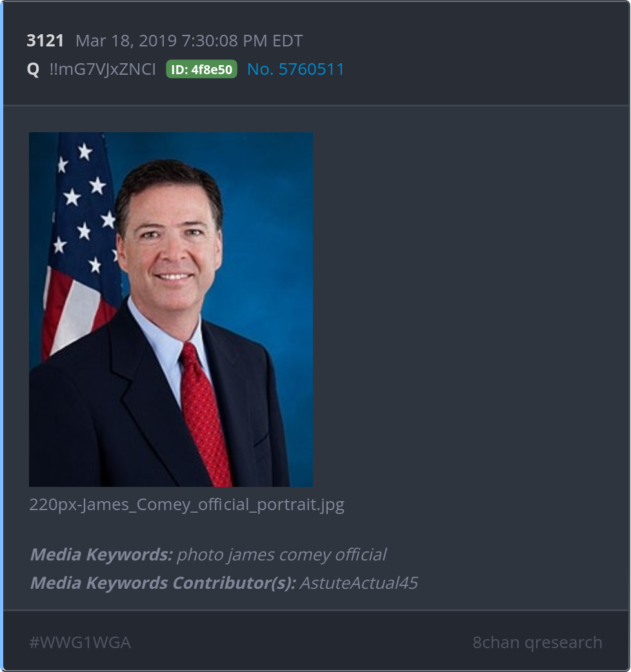The image size is (631, 672).
Task: Select the keywords text photo james comey official
Action: (x=282, y=555)
